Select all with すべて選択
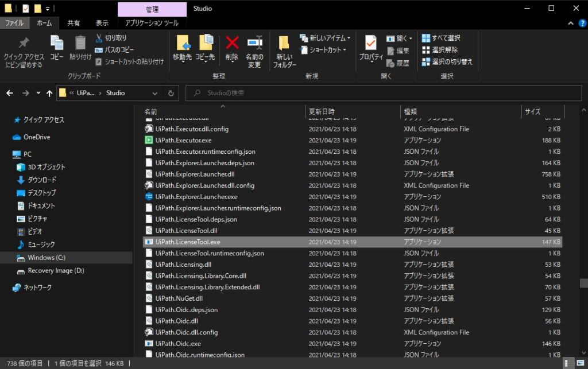The width and height of the screenshot is (588, 369). (441, 38)
